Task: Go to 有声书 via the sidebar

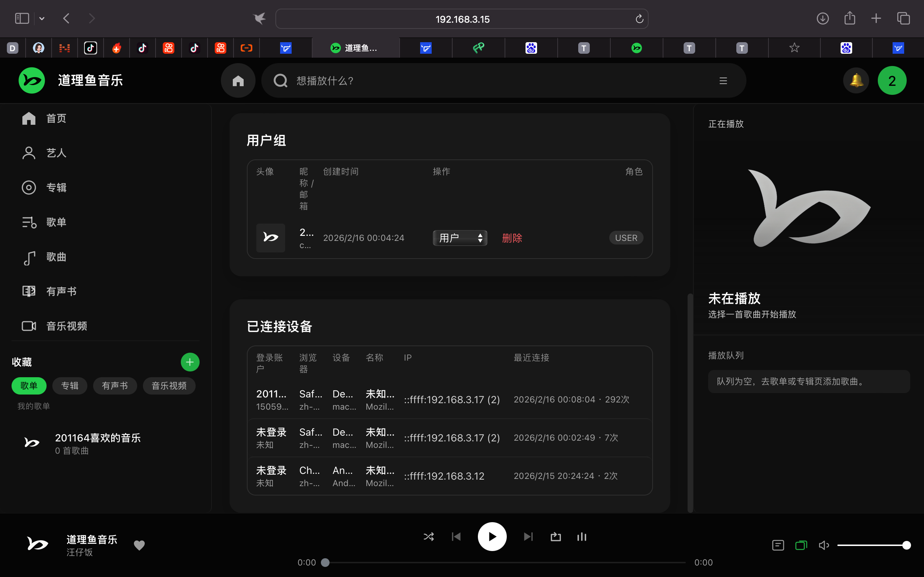Action: [61, 291]
